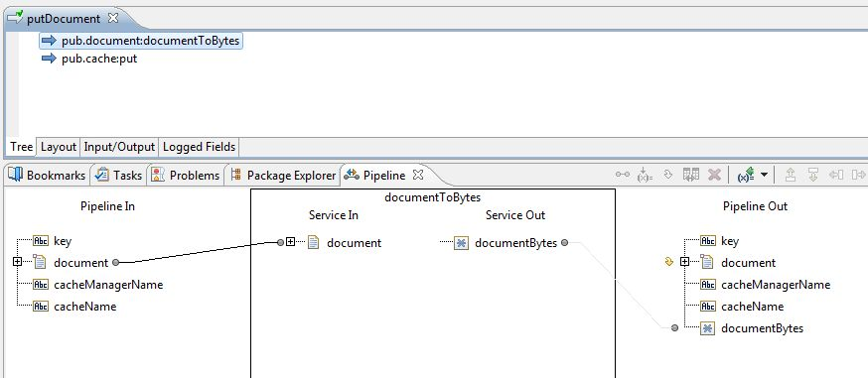868x378 pixels.
Task: Select cacheManagerName in Pipeline Out
Action: 776,285
